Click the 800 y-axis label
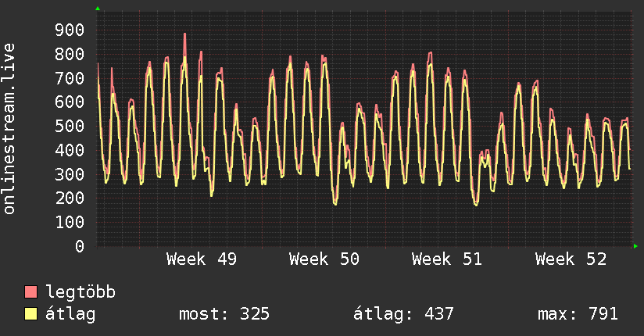This screenshot has height=336, width=644. [x=70, y=54]
